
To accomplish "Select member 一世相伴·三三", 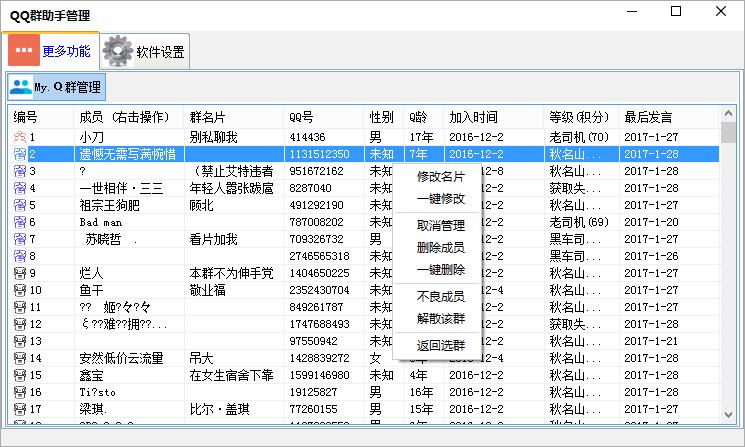I will 121,188.
